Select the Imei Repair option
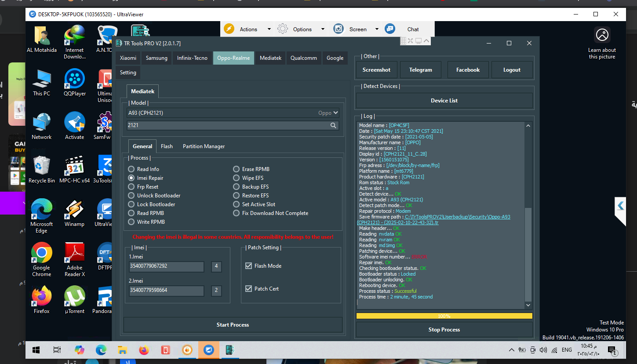This screenshot has height=364, width=637. tap(131, 178)
